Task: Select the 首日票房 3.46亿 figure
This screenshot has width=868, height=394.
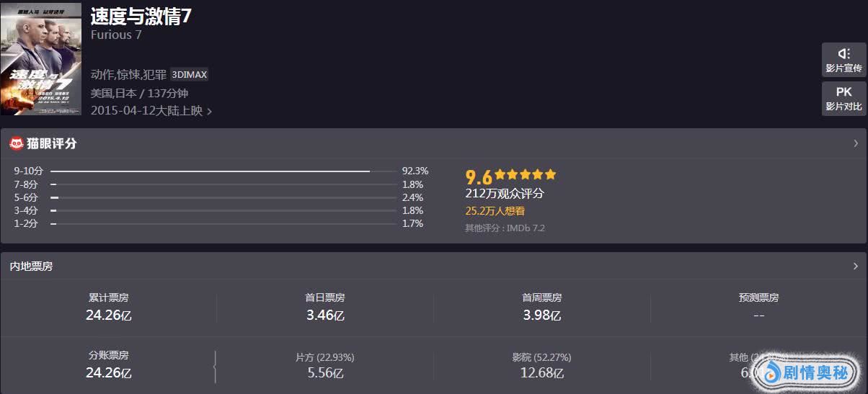Action: click(325, 315)
